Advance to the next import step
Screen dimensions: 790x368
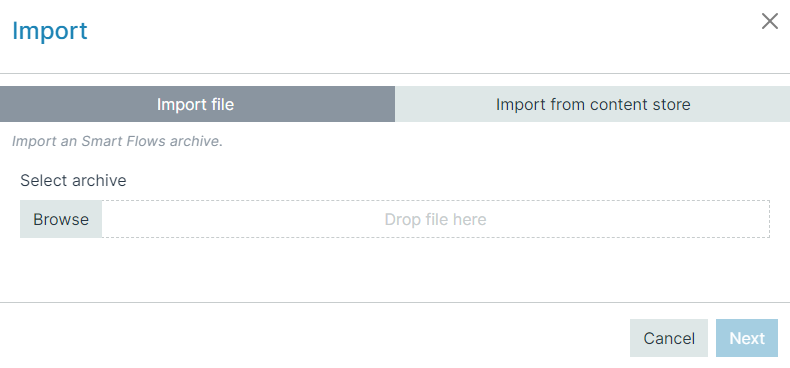tap(747, 338)
